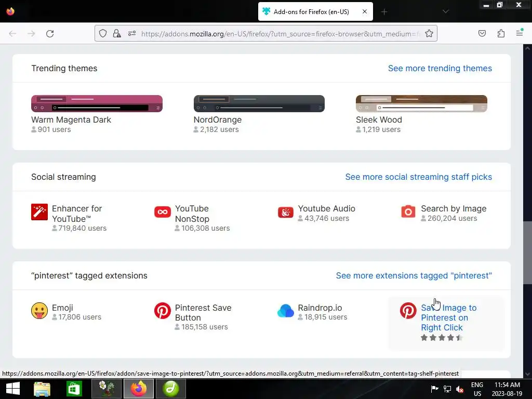Open a new tab with plus button

point(384,12)
